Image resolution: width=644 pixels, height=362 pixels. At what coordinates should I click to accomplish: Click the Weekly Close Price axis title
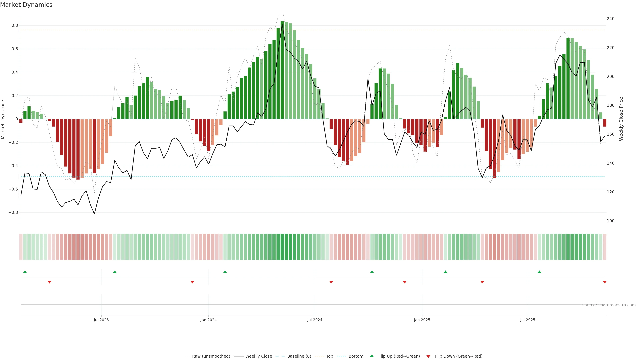coord(621,119)
